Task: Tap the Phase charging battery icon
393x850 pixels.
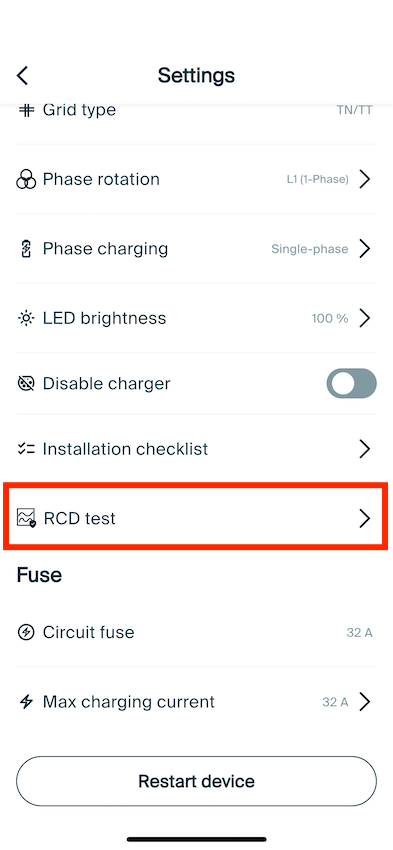Action: (25, 249)
